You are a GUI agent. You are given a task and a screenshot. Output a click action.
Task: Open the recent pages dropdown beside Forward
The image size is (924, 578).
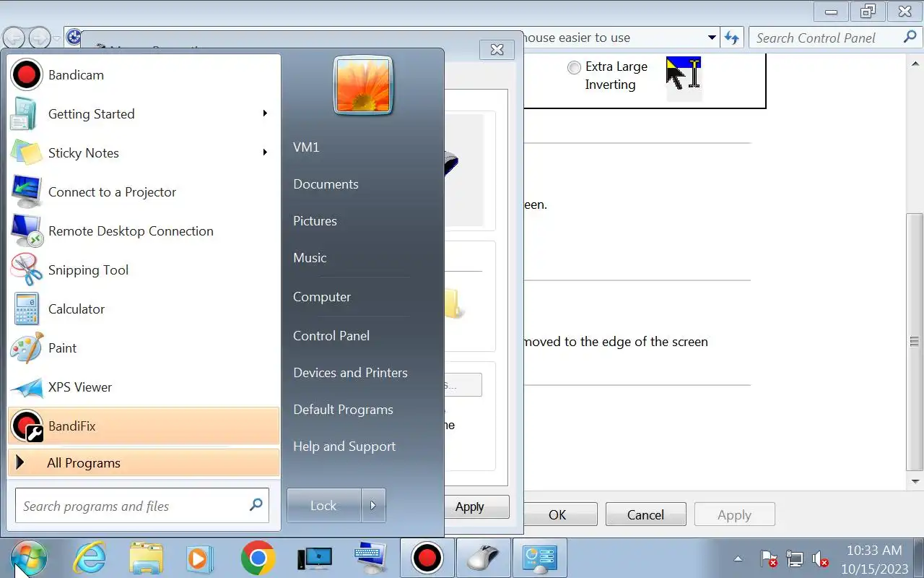pyautogui.click(x=56, y=38)
